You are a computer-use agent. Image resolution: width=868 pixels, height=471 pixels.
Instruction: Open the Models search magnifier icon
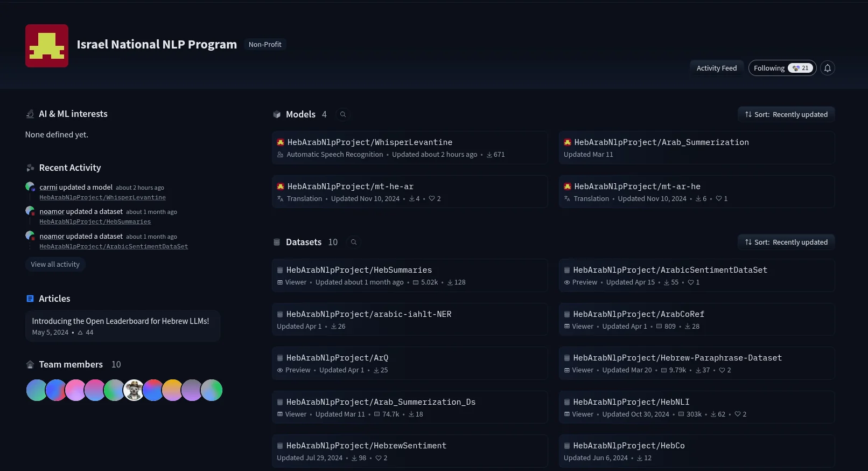[343, 114]
